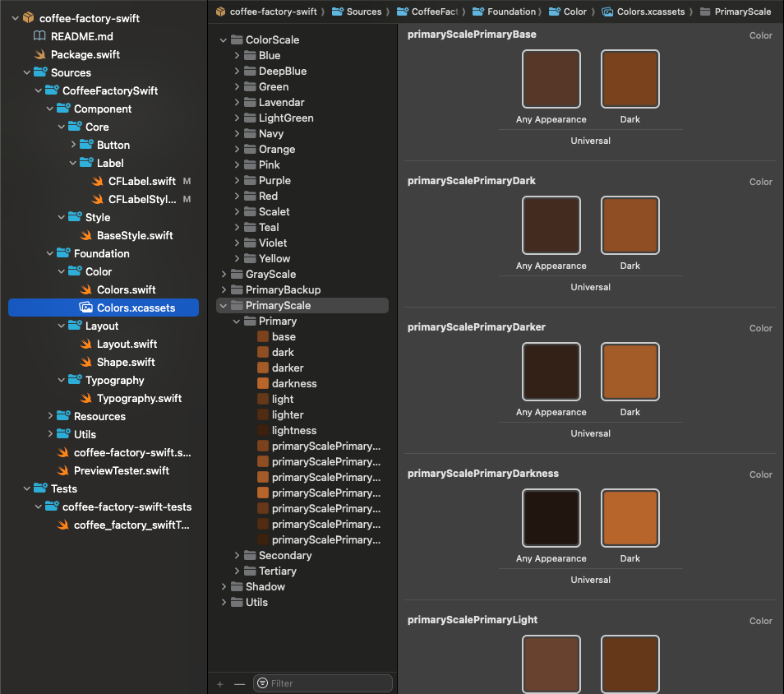Image resolution: width=784 pixels, height=694 pixels.
Task: Click the asset Filter text field
Action: 329,683
